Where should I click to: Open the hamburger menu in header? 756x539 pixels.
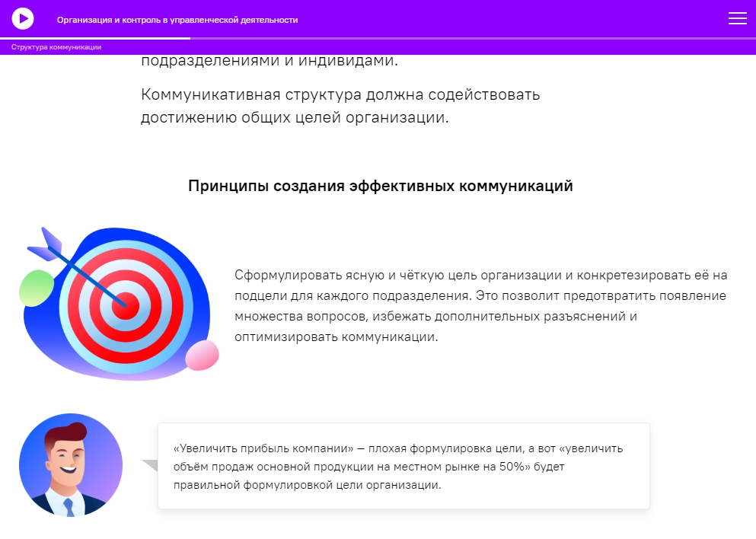pos(737,19)
